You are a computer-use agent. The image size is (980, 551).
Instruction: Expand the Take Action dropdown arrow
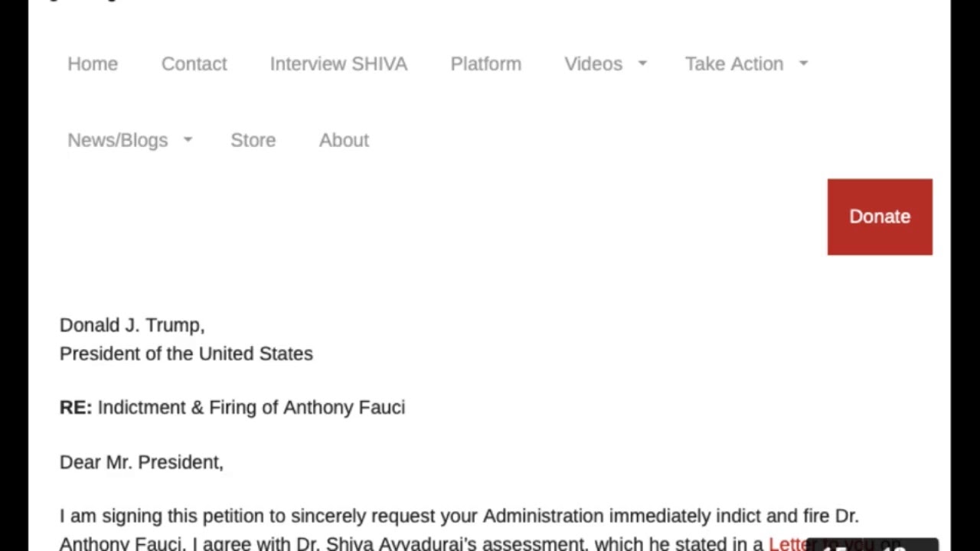[x=803, y=64]
